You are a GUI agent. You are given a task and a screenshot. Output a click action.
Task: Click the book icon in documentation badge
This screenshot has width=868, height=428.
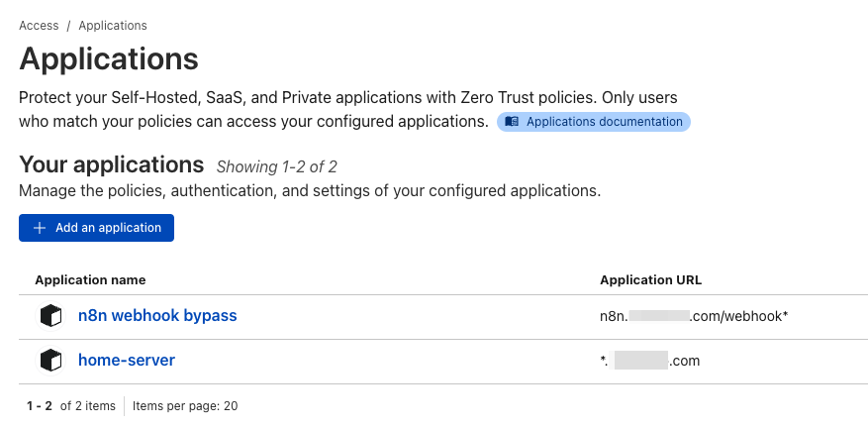click(512, 122)
